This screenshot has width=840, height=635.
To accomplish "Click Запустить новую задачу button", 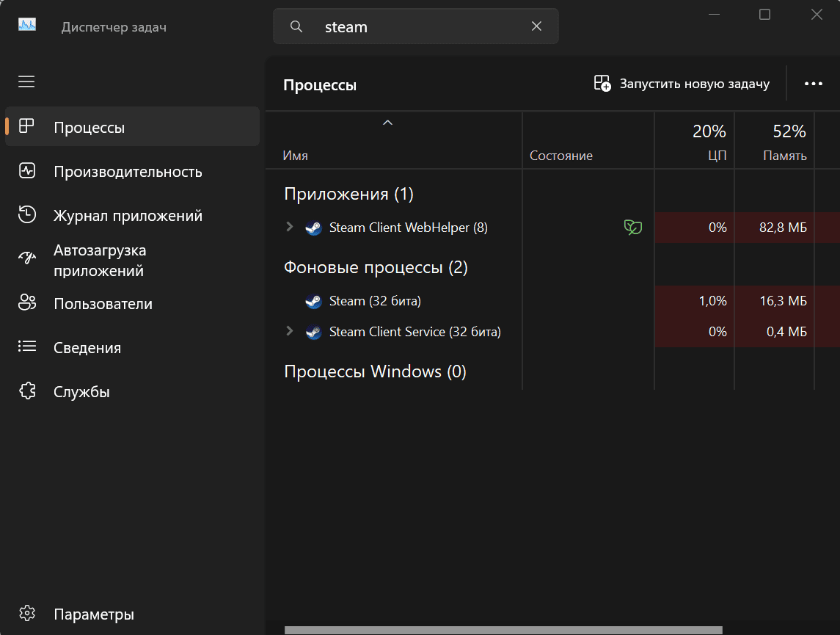I will click(682, 84).
